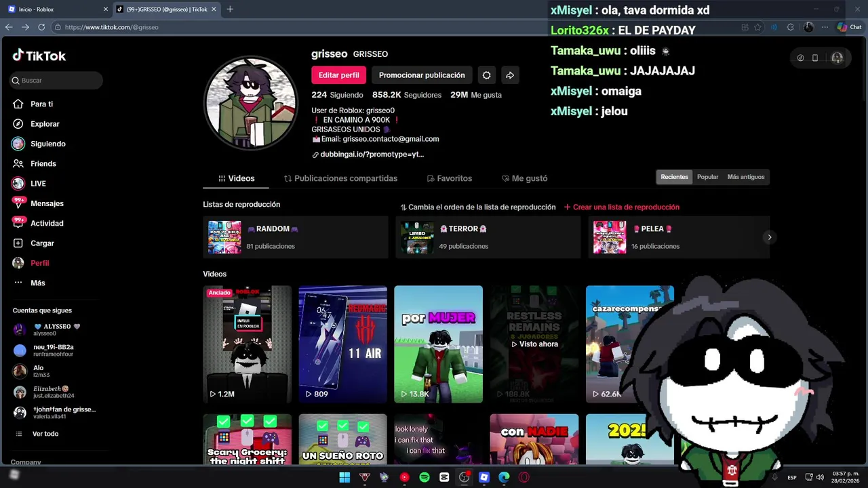Screen dimensions: 868x488
Task: Click Cargar to upload a video
Action: [33, 243]
